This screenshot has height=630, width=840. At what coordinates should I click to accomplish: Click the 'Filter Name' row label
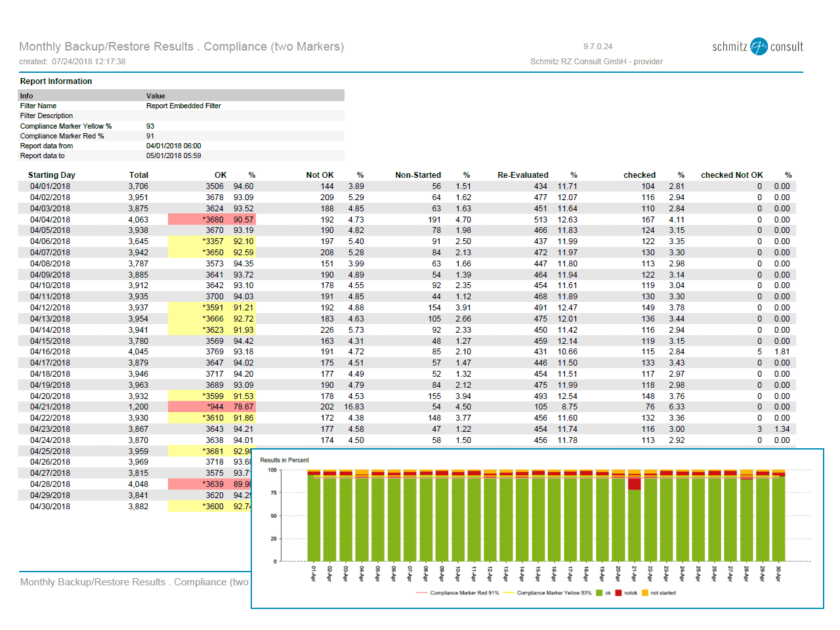38,106
